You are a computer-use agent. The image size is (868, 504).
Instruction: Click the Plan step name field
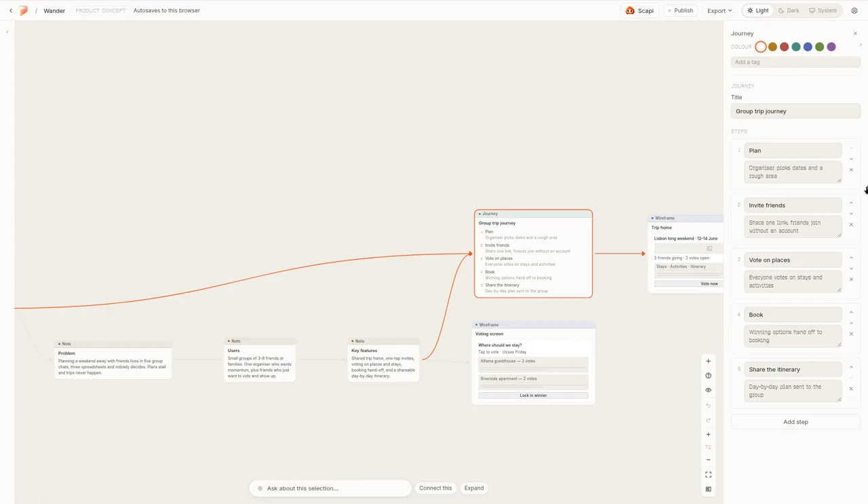coord(793,151)
